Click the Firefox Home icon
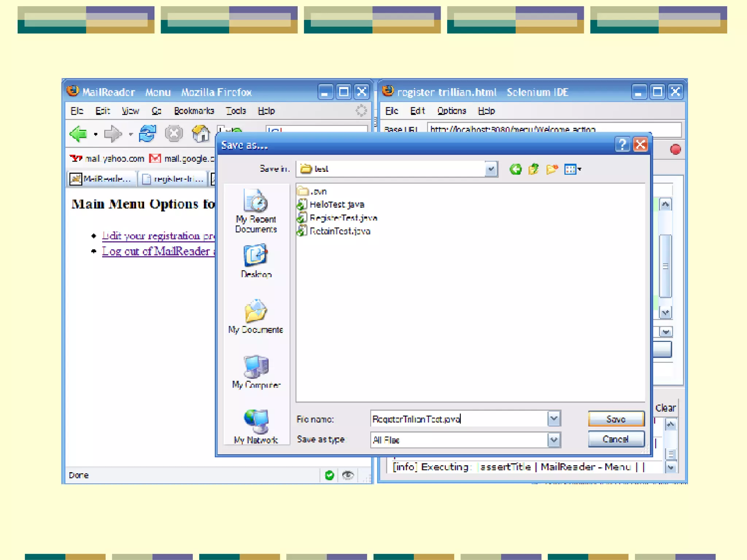747x560 pixels. tap(201, 134)
